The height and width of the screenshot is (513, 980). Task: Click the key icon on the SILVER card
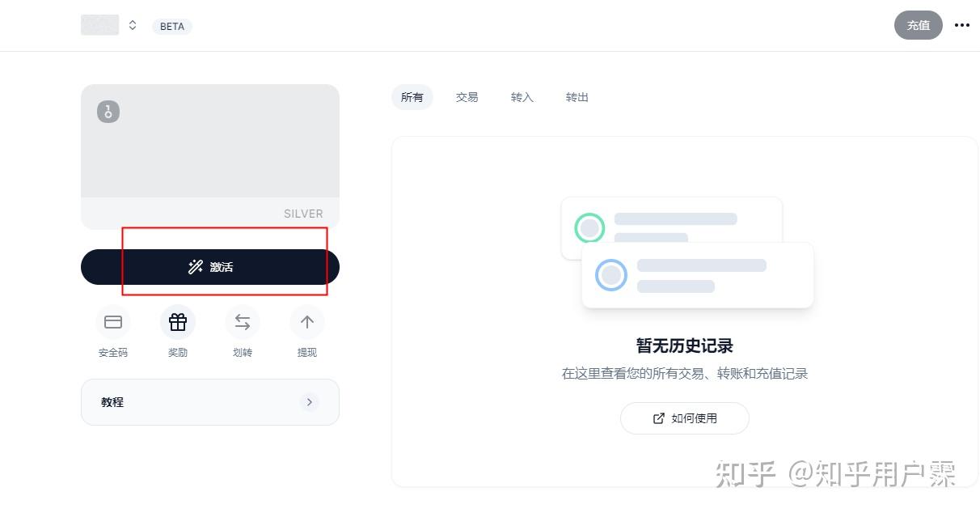tap(108, 112)
